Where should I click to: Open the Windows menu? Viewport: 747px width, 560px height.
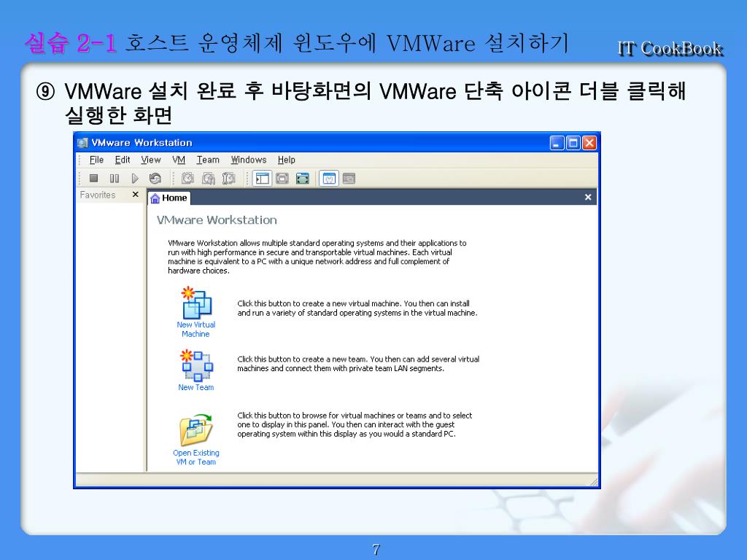[x=249, y=160]
